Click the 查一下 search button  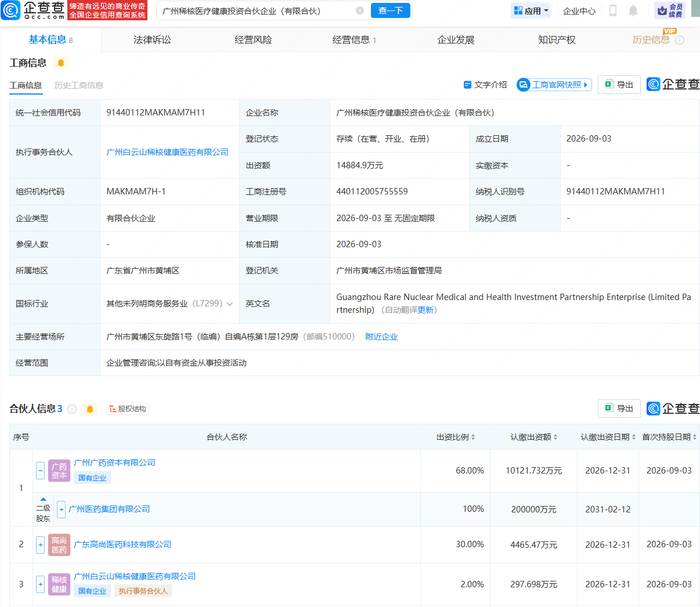click(x=391, y=10)
